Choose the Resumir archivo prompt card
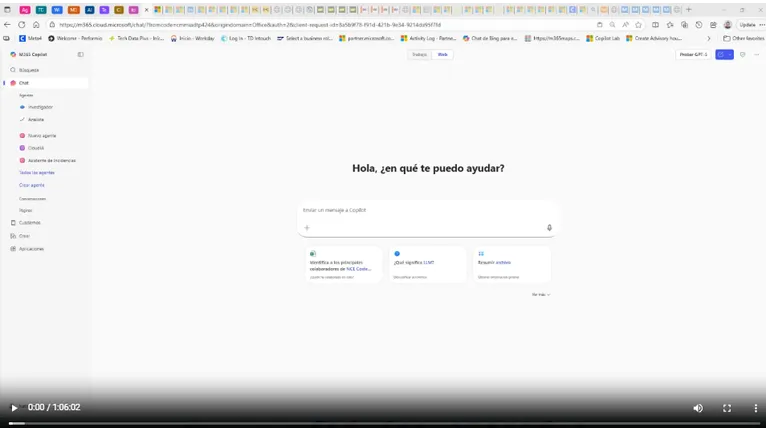766x431 pixels. (x=511, y=264)
